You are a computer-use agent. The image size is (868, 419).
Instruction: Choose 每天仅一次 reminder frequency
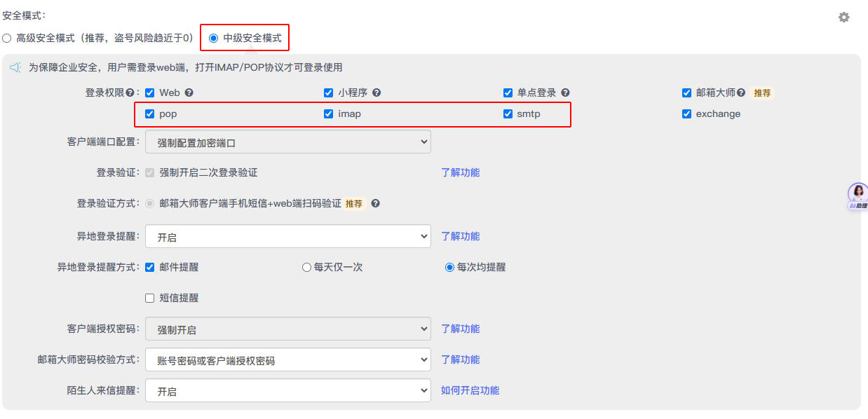tap(306, 267)
